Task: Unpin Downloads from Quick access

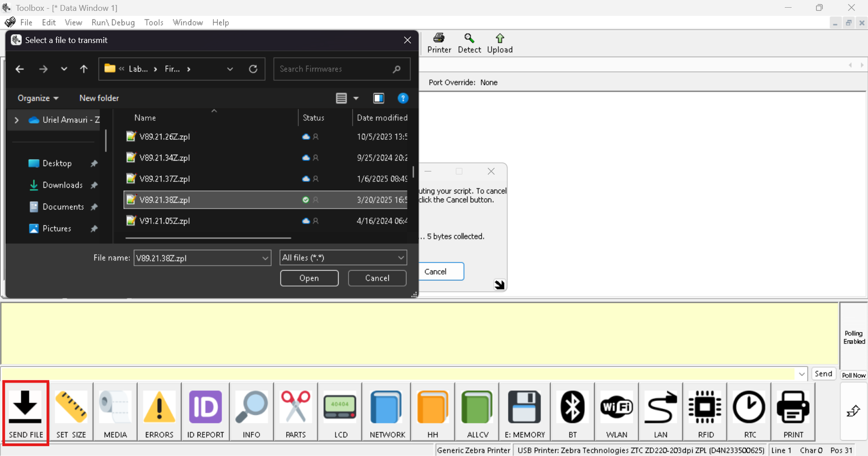Action: [x=94, y=185]
